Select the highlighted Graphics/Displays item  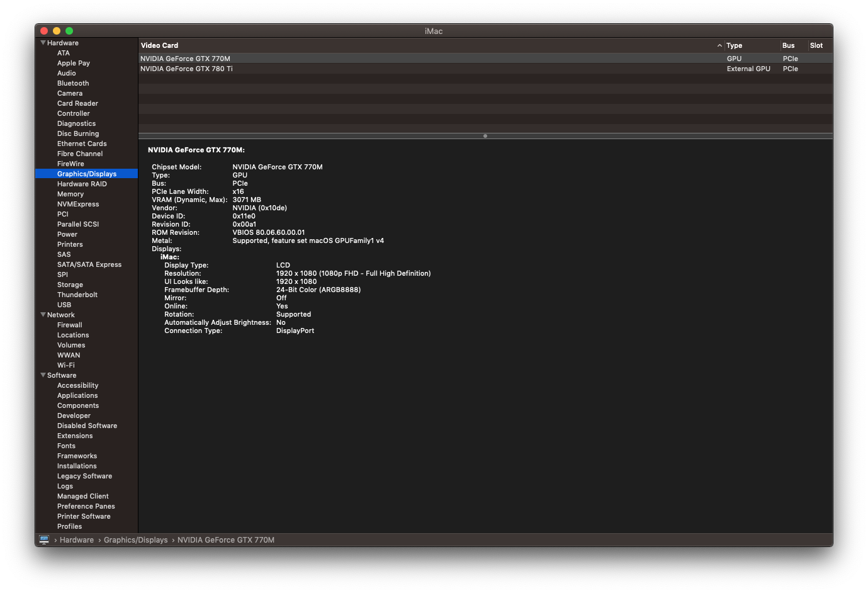coord(86,174)
